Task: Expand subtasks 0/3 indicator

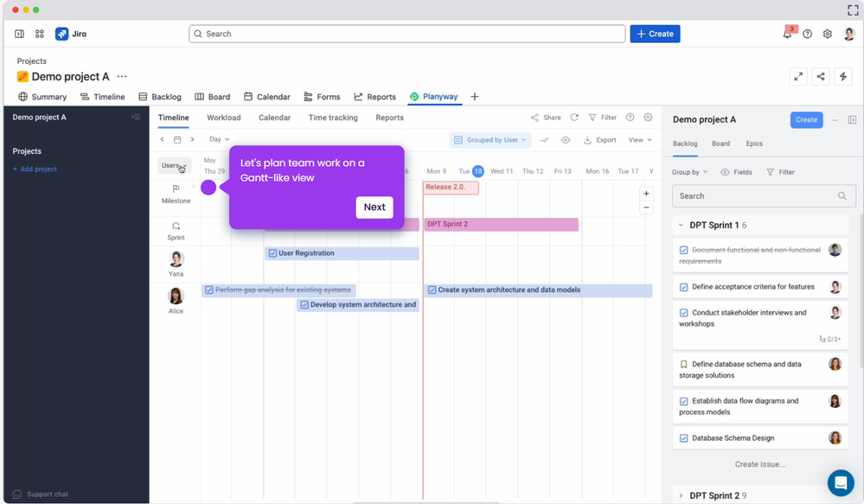Action: [x=830, y=339]
